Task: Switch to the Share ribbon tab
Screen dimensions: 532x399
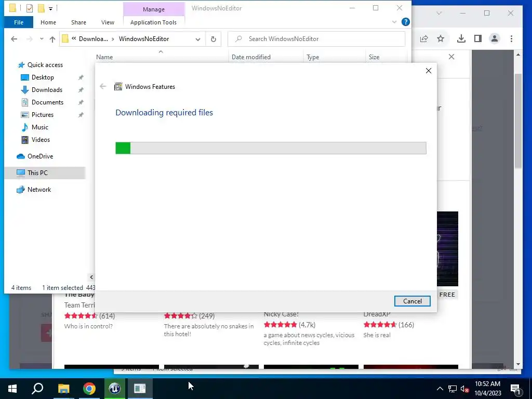Action: [79, 22]
